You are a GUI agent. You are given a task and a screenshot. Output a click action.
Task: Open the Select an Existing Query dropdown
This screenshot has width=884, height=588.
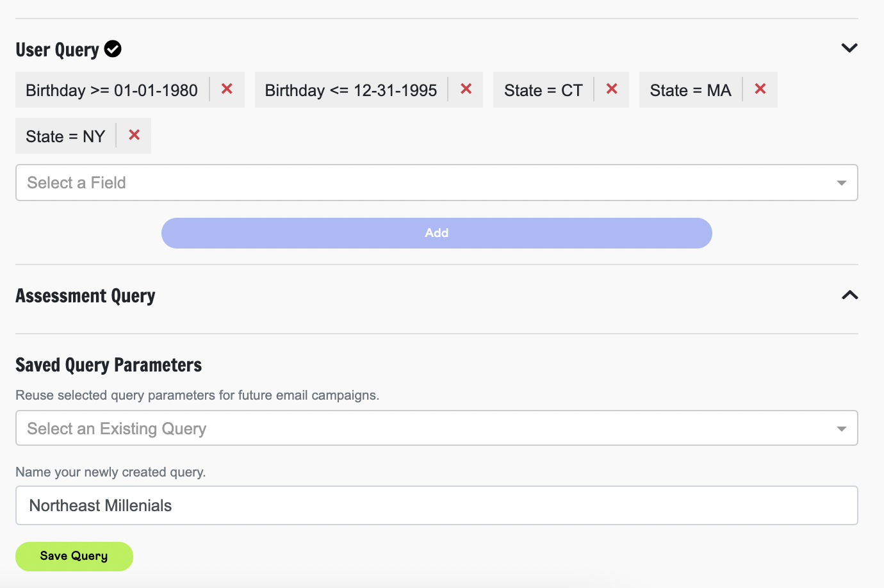[256, 428]
